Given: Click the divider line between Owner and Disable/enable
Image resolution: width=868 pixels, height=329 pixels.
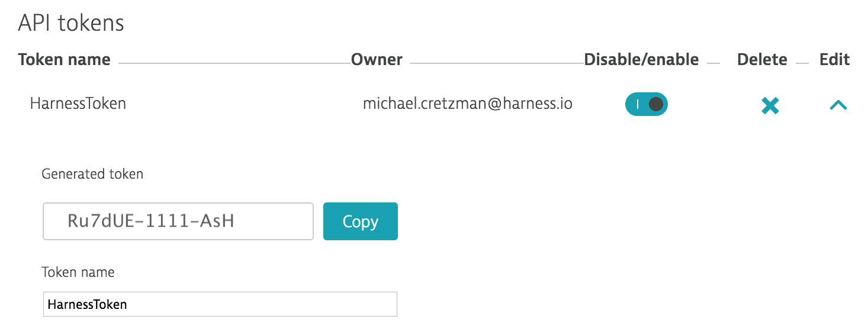Looking at the screenshot, I should pyautogui.click(x=497, y=63).
